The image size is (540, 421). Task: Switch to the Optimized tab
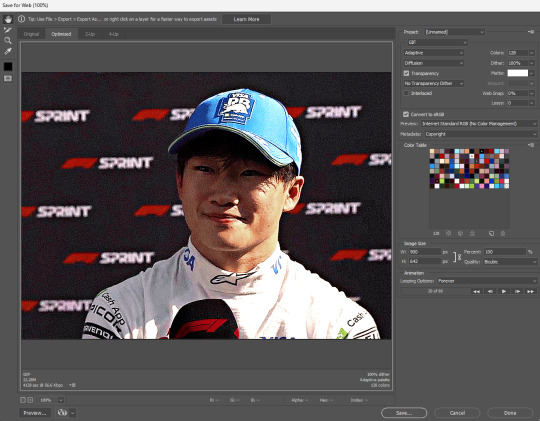click(x=61, y=34)
